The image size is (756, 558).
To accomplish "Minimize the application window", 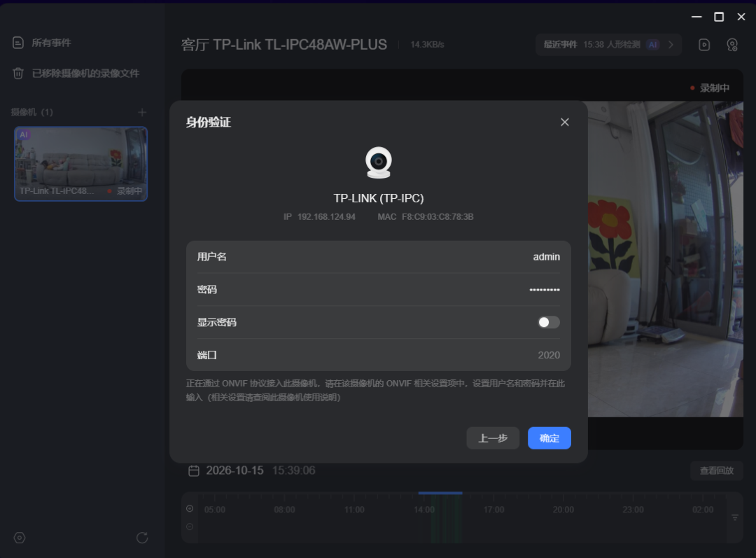I will click(x=696, y=17).
